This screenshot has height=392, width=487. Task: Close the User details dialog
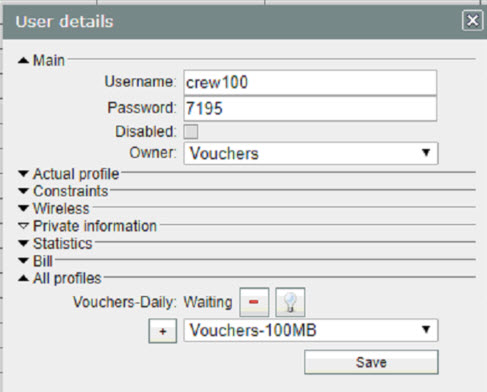click(472, 21)
